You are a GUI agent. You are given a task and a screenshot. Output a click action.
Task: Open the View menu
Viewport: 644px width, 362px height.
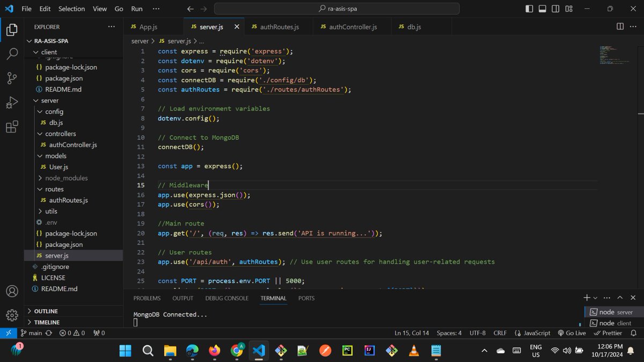coord(100,9)
